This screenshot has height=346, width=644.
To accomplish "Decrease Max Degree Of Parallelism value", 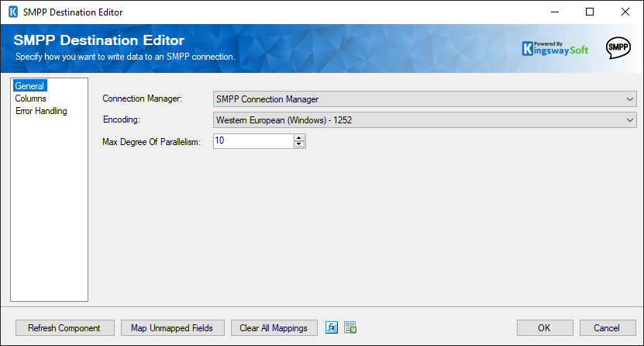I will pos(299,144).
